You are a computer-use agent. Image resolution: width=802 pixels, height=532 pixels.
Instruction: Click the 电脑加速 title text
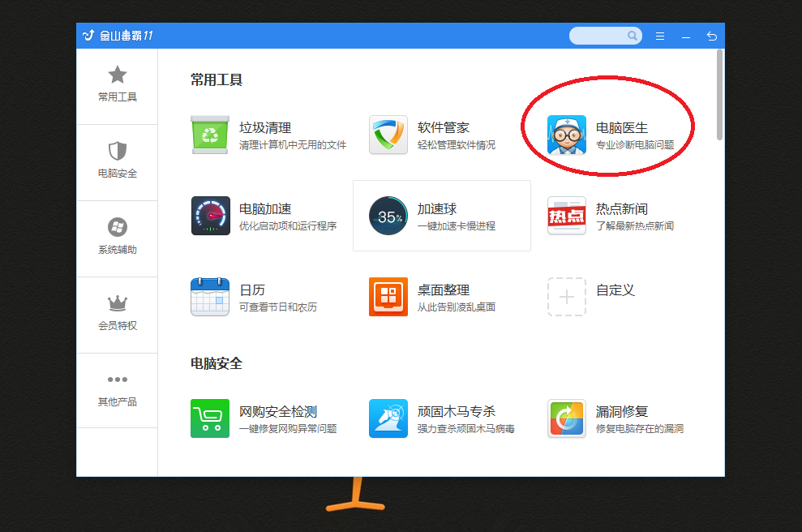(x=265, y=208)
